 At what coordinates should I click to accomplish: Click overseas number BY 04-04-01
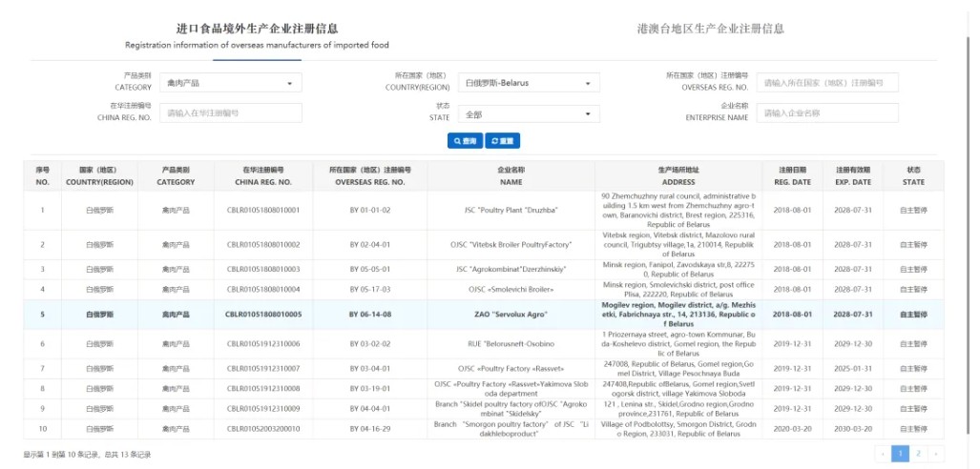coord(370,408)
